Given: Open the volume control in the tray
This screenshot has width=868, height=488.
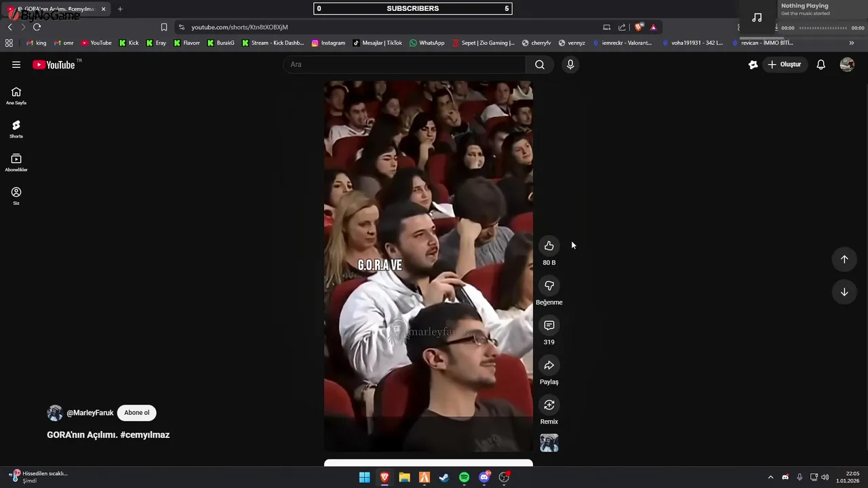Looking at the screenshot, I should pyautogui.click(x=825, y=477).
